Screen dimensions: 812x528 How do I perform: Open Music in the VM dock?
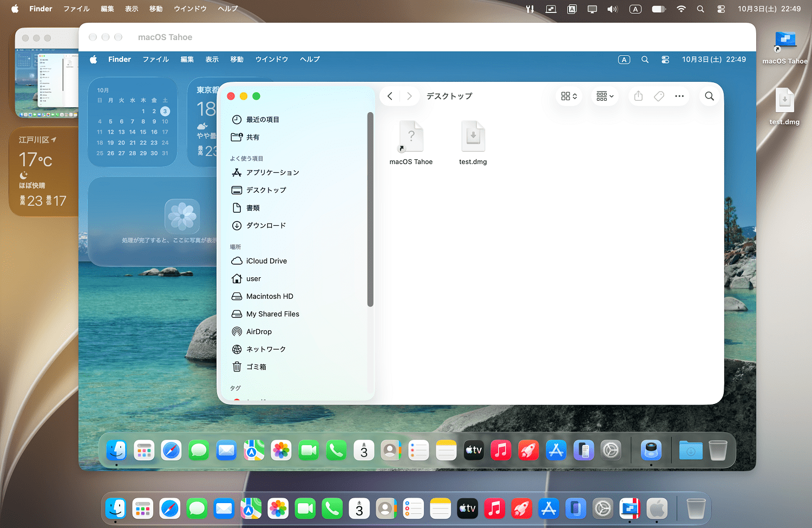(x=501, y=450)
